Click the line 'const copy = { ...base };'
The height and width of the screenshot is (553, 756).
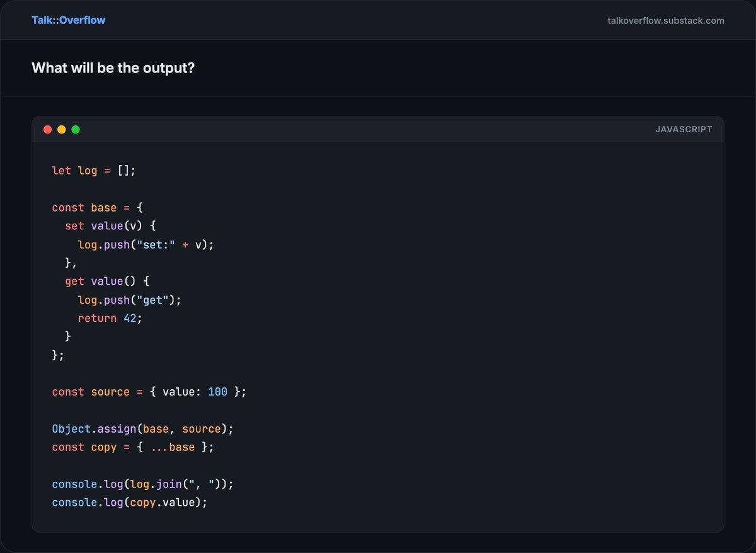(133, 447)
